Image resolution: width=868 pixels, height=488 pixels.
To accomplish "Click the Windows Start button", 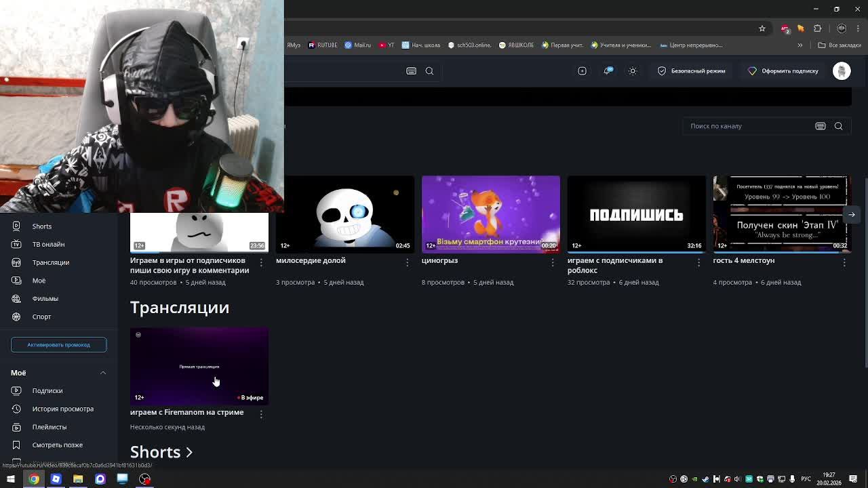I will [11, 479].
